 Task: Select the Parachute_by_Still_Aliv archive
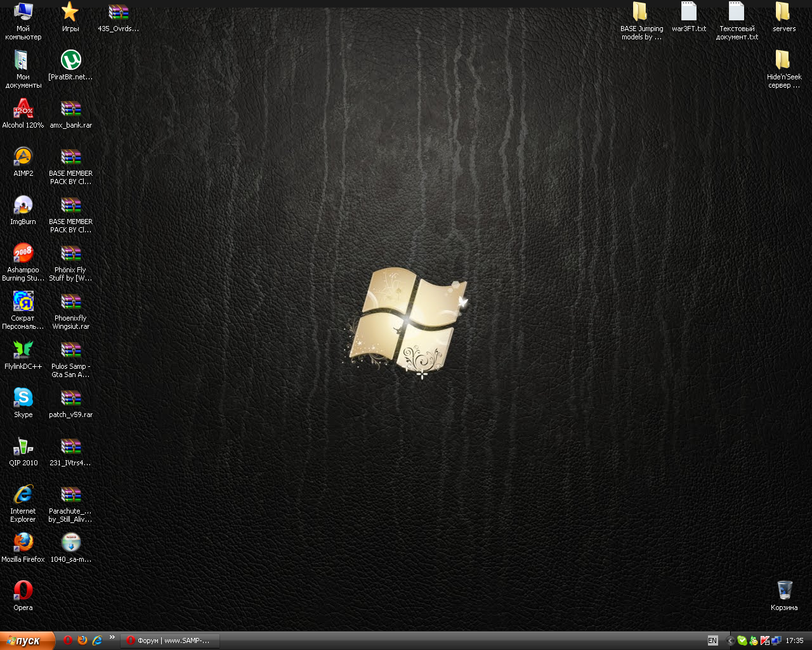tap(70, 503)
